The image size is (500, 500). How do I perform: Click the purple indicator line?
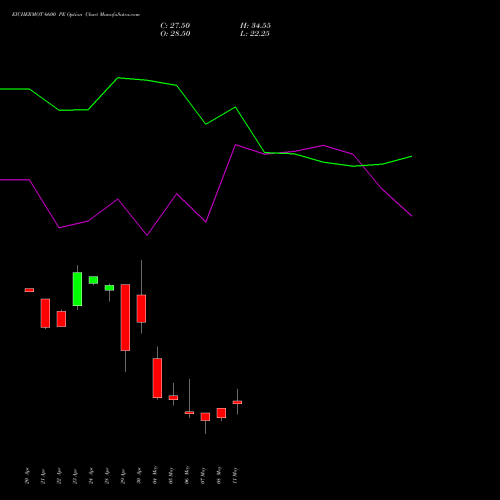click(206, 221)
